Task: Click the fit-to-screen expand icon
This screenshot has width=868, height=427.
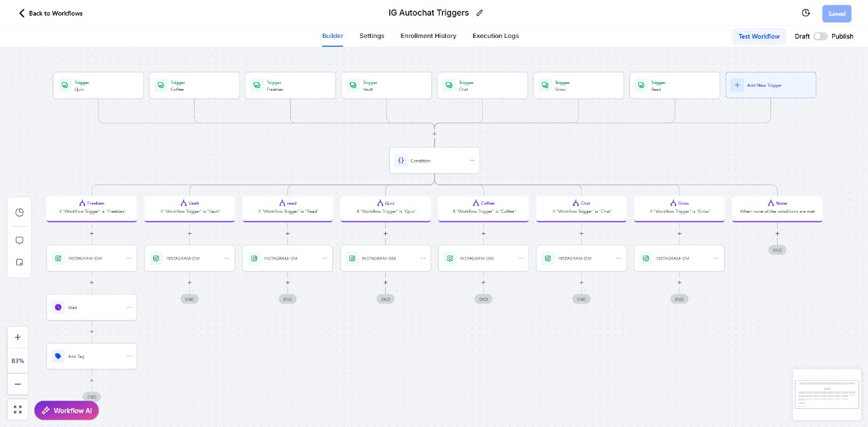Action: tap(18, 410)
